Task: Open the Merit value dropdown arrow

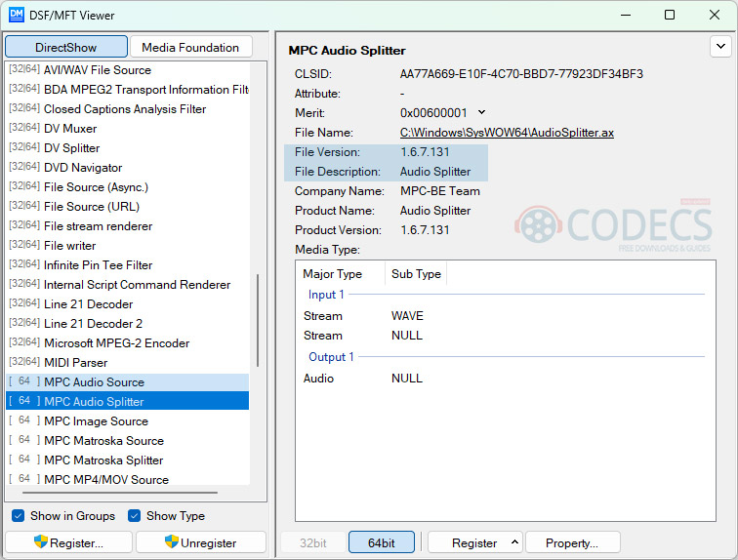Action: click(481, 112)
